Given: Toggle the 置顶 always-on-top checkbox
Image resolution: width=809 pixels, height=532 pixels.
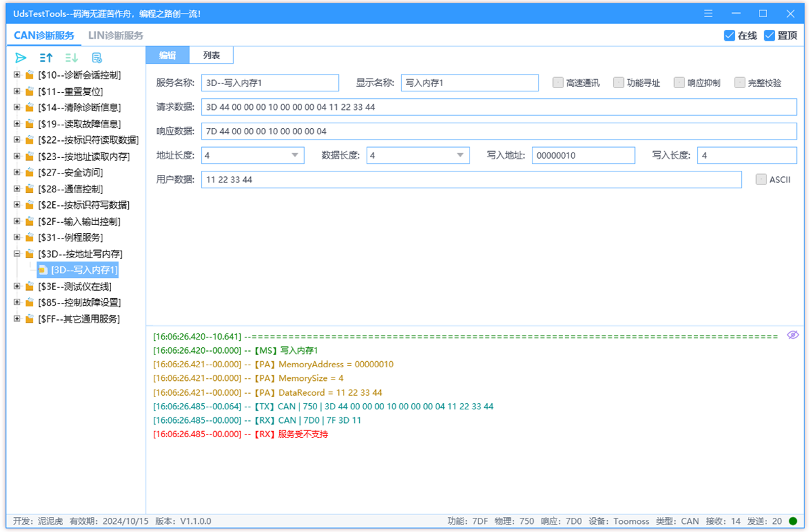Looking at the screenshot, I should pos(769,35).
